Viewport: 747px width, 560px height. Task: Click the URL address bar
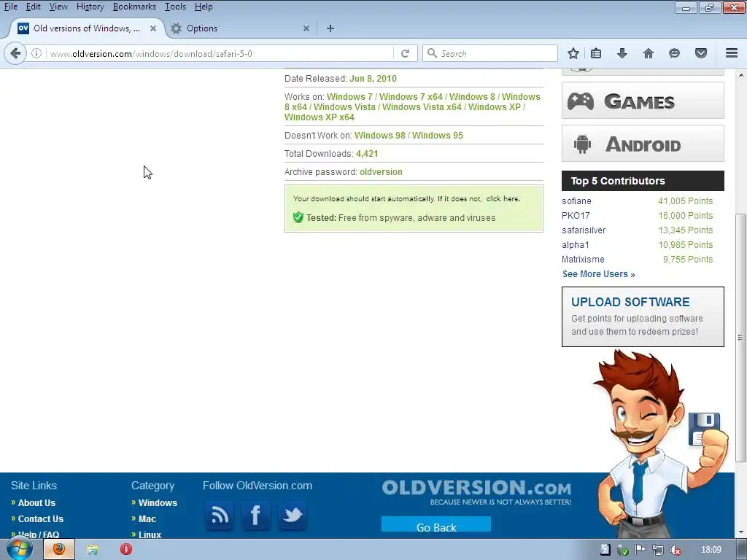click(x=219, y=53)
